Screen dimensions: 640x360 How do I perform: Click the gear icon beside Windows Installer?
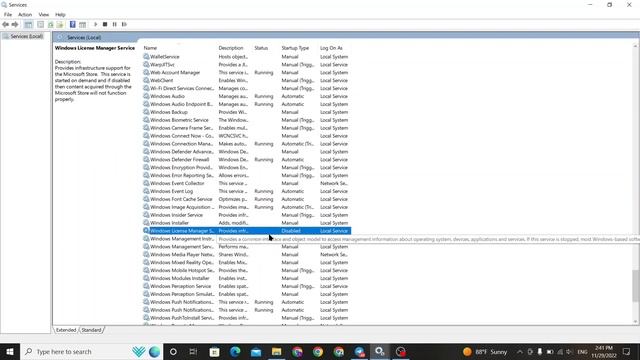click(146, 223)
